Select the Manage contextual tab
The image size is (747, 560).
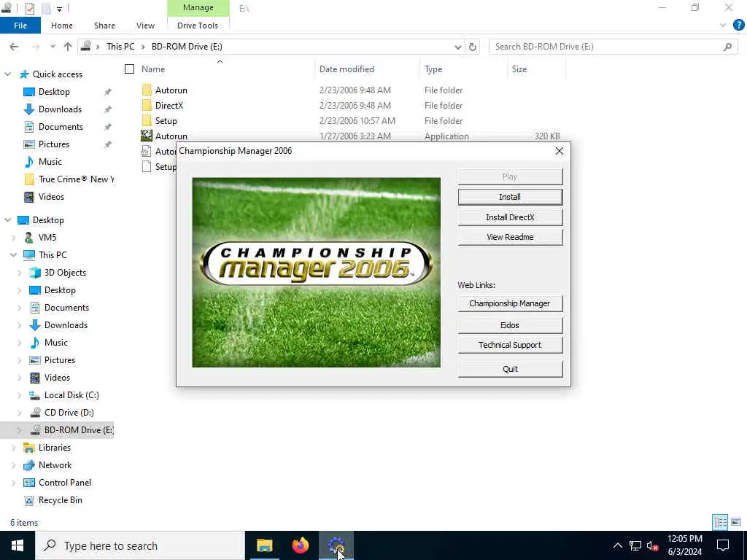click(198, 7)
